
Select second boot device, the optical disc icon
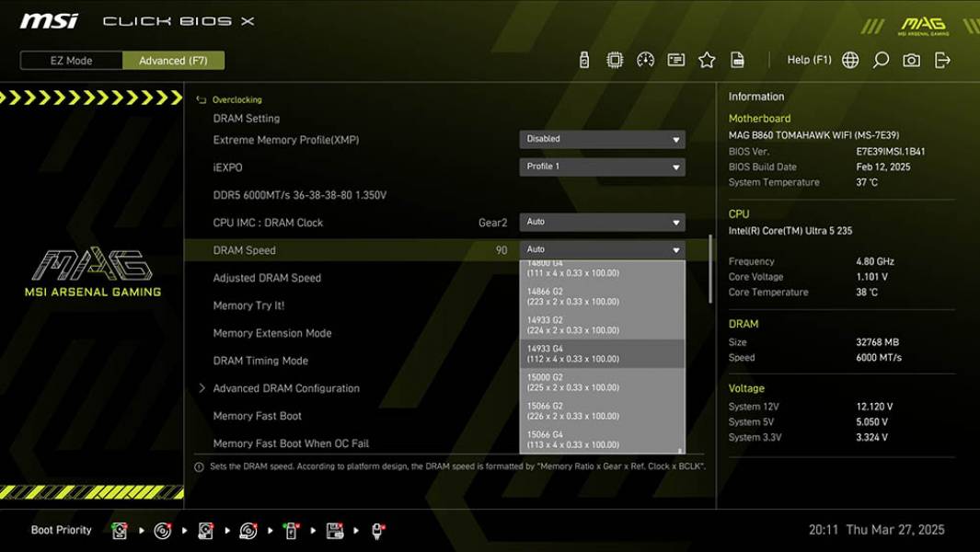click(163, 531)
